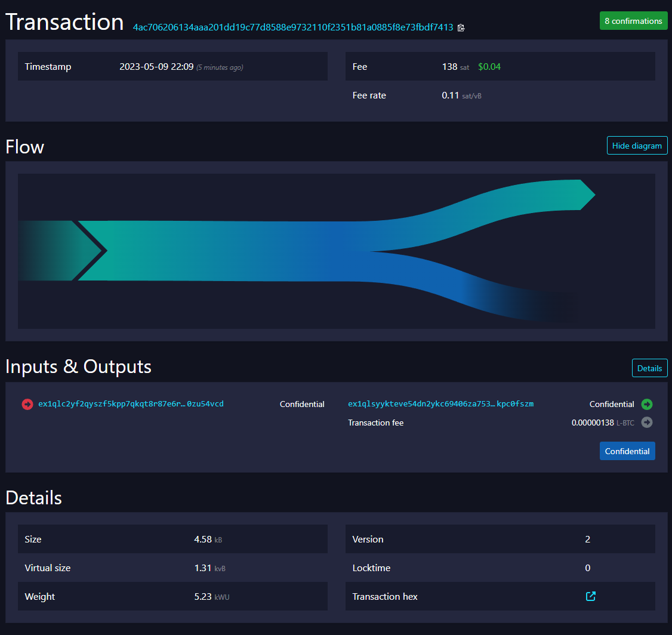Image resolution: width=672 pixels, height=635 pixels.
Task: Click the input arrowhead shape in the flow diagram
Action: click(84, 251)
